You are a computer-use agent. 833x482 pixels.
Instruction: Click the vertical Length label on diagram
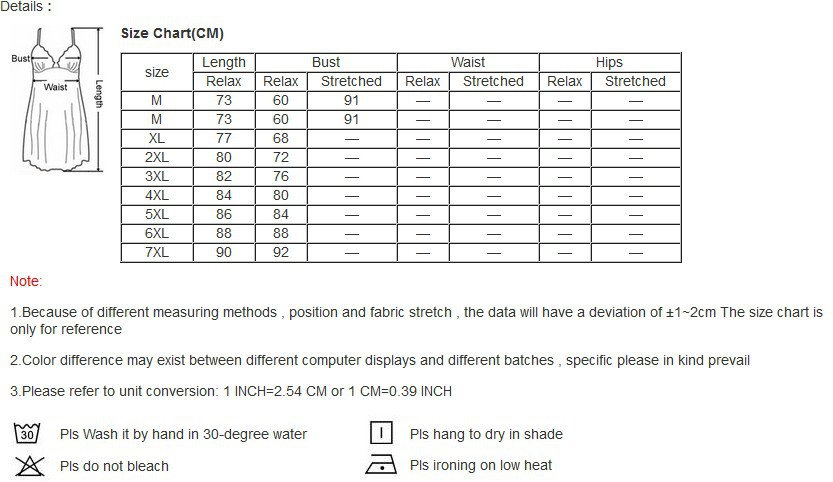[99, 94]
